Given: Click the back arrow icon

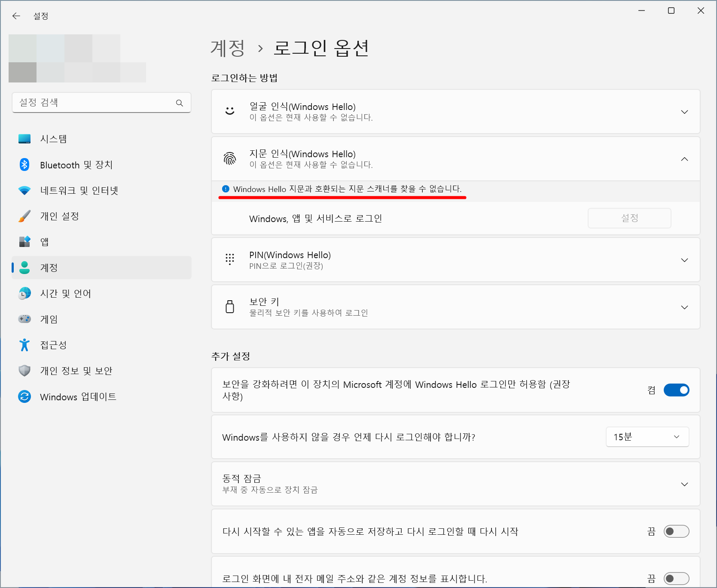Looking at the screenshot, I should [16, 16].
